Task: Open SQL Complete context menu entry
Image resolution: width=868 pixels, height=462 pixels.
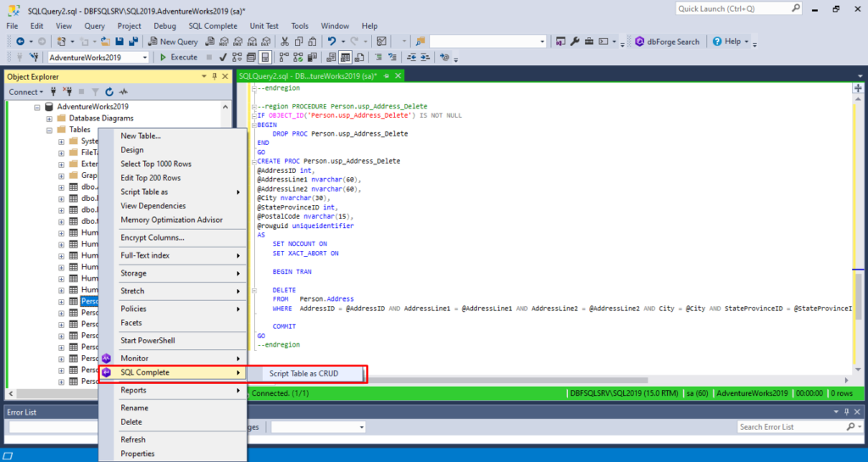Action: 172,372
